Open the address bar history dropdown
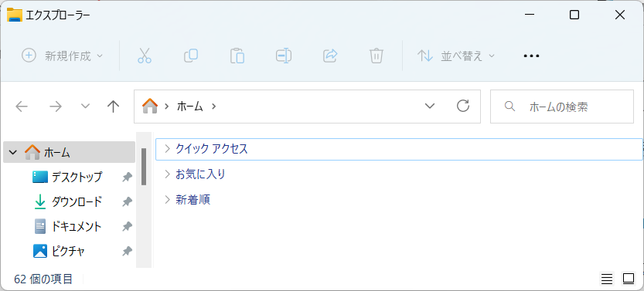 (x=430, y=107)
